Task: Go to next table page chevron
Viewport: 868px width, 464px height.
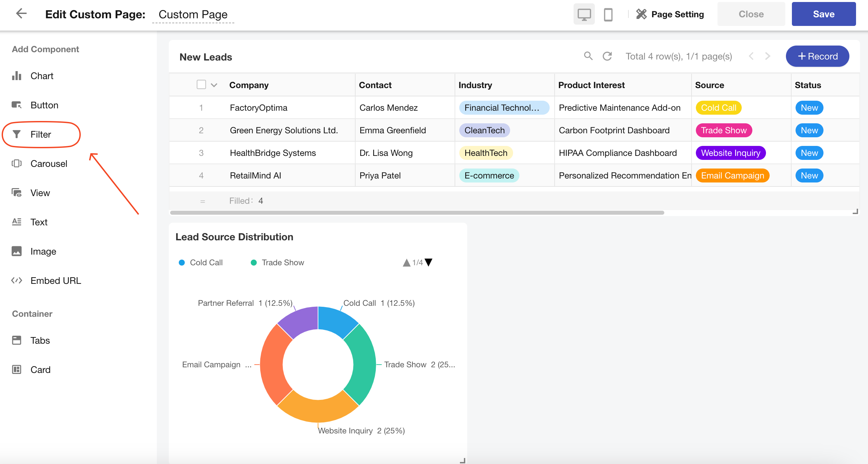Action: [x=767, y=56]
